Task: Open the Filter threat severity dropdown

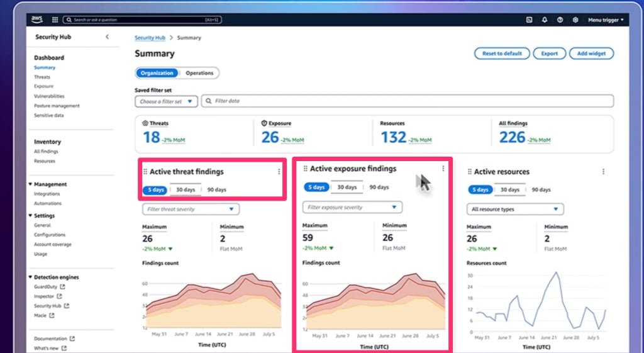Action: 191,209
